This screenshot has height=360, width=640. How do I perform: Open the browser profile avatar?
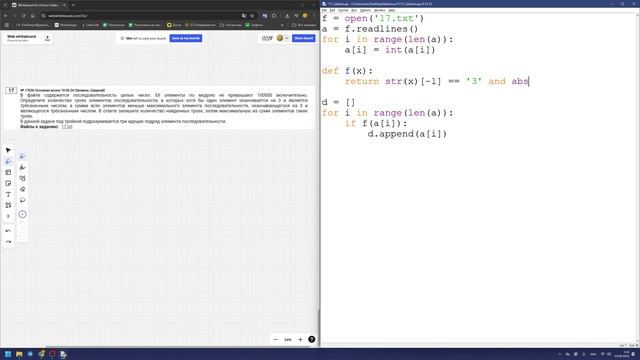pos(305,16)
